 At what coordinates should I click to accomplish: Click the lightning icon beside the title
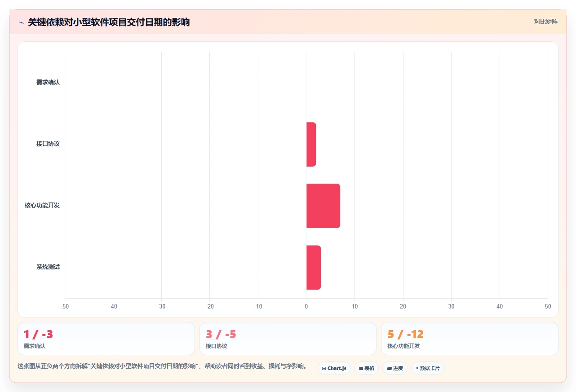[x=21, y=22]
